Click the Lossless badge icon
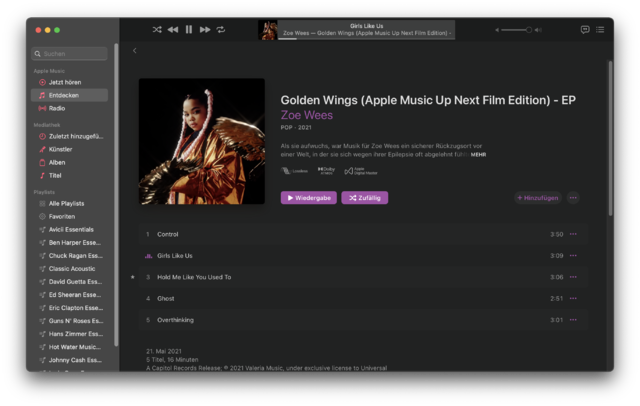Viewport: 640px width, 406px height. [294, 171]
